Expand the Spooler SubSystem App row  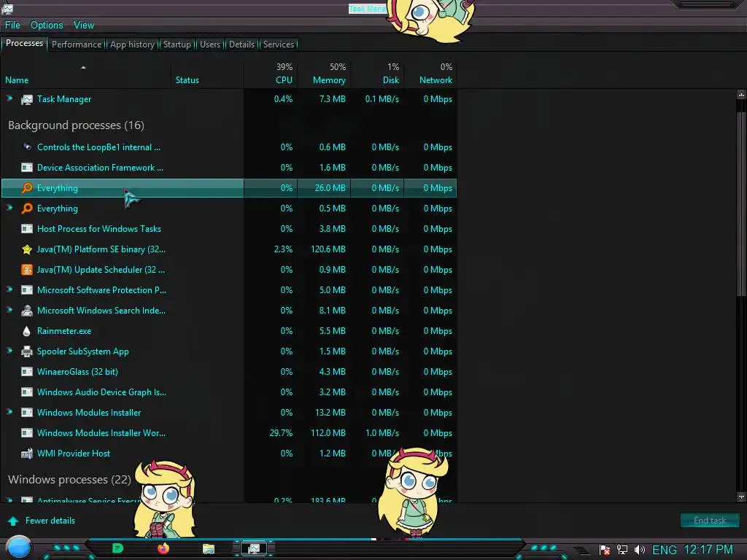[9, 351]
